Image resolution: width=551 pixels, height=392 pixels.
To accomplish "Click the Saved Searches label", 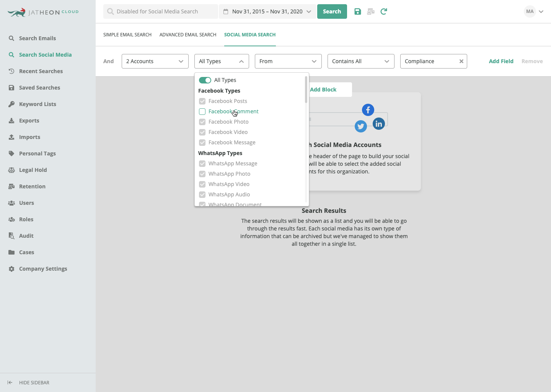I will (x=39, y=88).
